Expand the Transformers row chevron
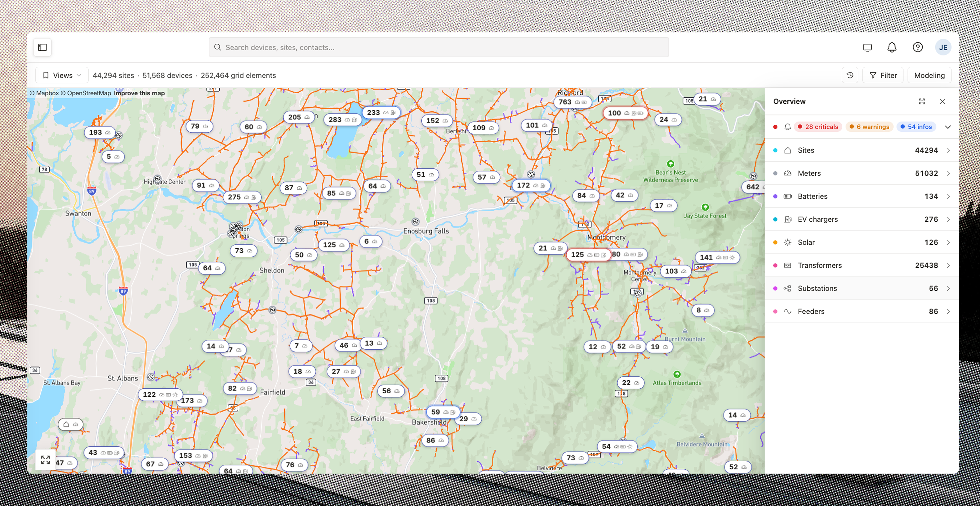 click(x=948, y=265)
